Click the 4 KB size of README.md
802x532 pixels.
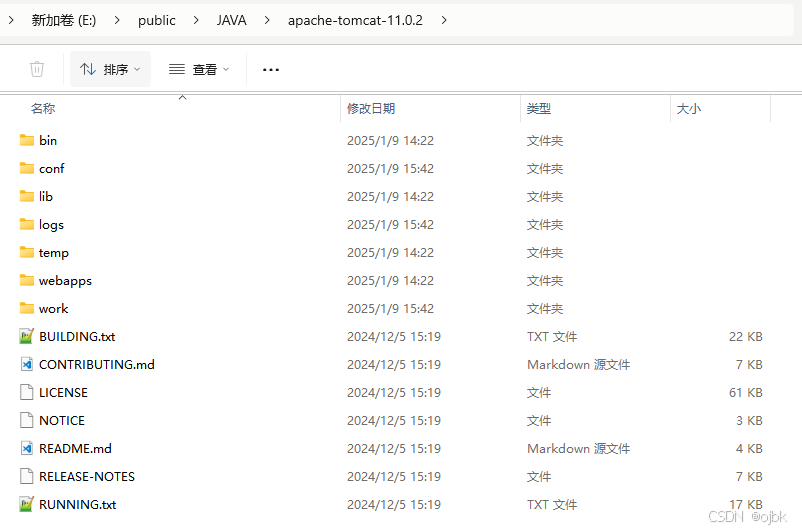[749, 449]
